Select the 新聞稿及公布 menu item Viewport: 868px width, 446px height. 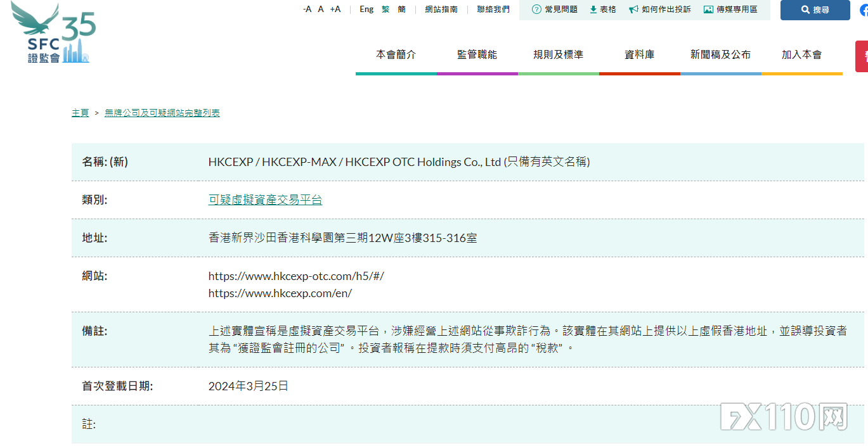click(x=721, y=54)
